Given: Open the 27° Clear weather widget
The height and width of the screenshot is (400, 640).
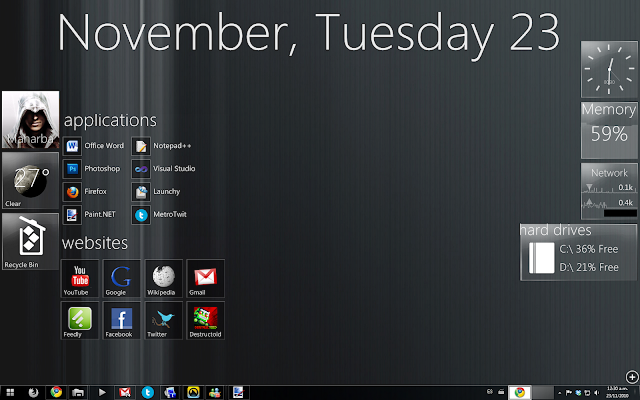Looking at the screenshot, I should coord(31,180).
